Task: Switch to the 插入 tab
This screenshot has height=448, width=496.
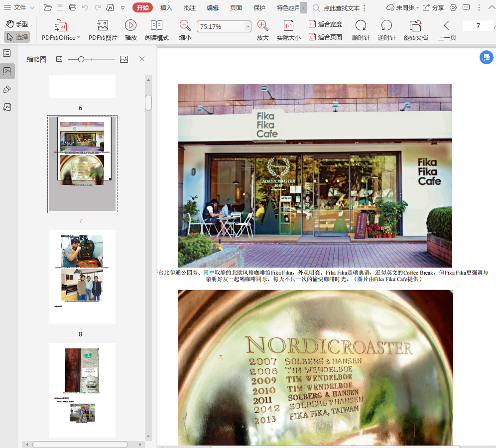Action: coord(166,7)
